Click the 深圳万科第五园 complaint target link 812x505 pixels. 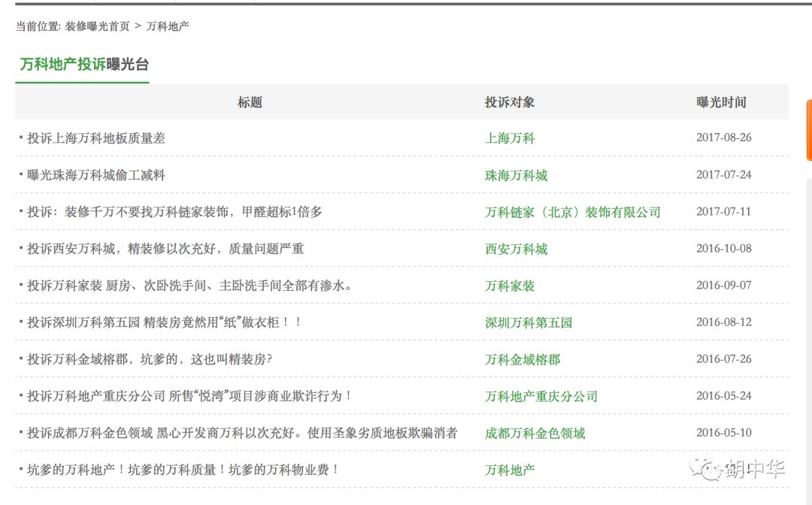529,323
